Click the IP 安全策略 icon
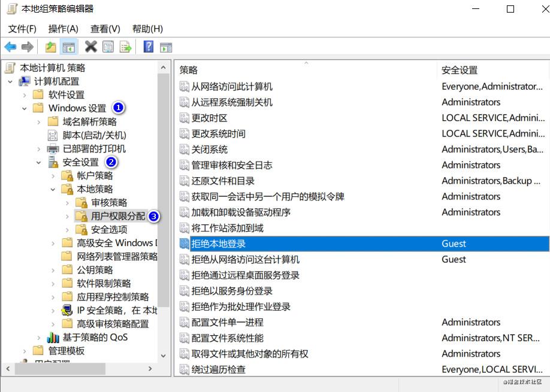This screenshot has width=550, height=392. pos(67,311)
